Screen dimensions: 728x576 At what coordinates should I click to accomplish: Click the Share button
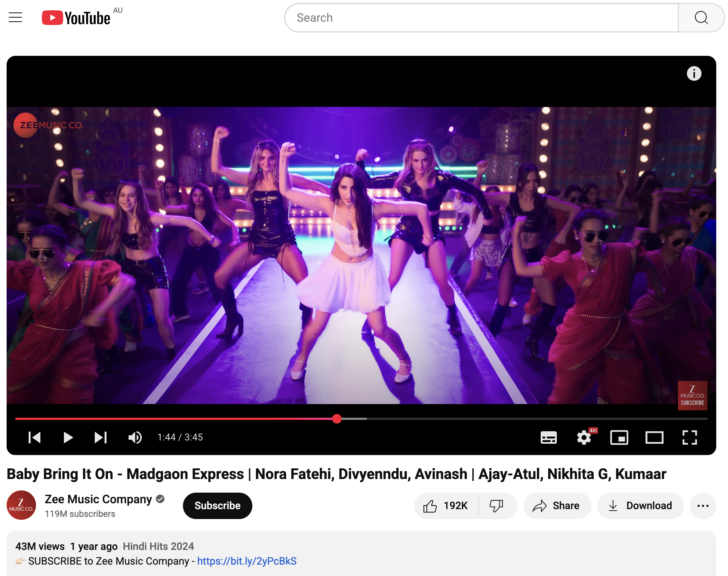coord(556,506)
